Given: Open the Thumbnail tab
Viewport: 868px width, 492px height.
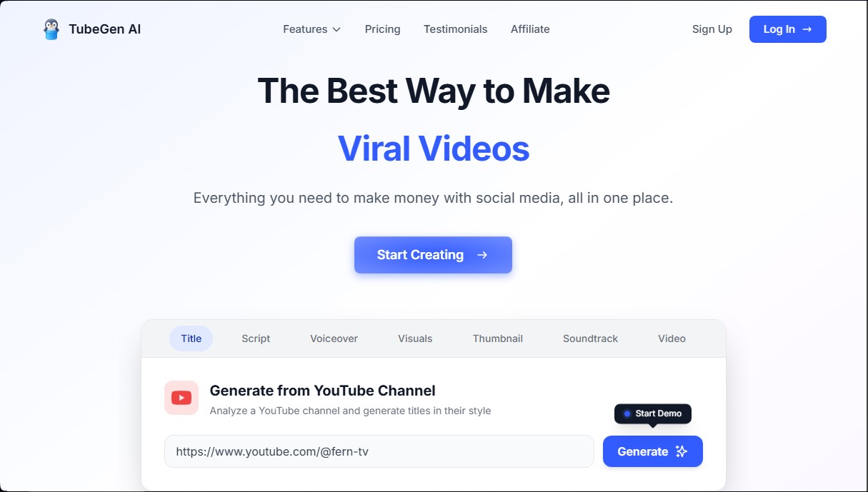Looking at the screenshot, I should 498,338.
